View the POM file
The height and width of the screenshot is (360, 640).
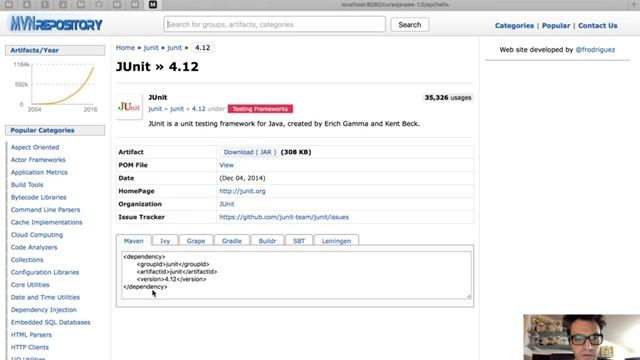[226, 165]
